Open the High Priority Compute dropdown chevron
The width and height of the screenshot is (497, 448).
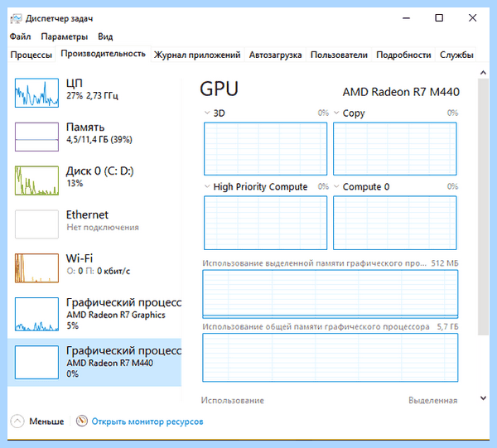207,186
